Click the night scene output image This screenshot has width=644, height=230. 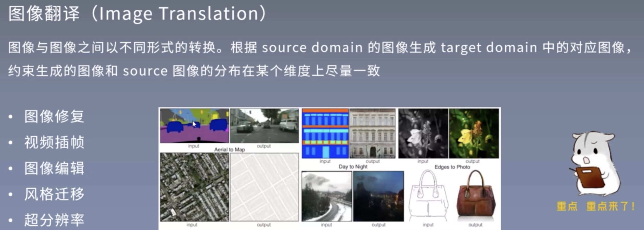click(x=378, y=196)
